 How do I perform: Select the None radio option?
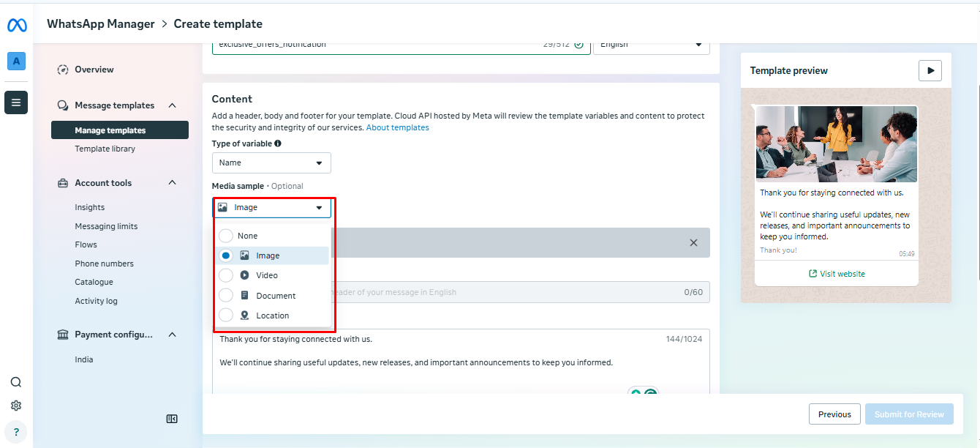coord(226,236)
